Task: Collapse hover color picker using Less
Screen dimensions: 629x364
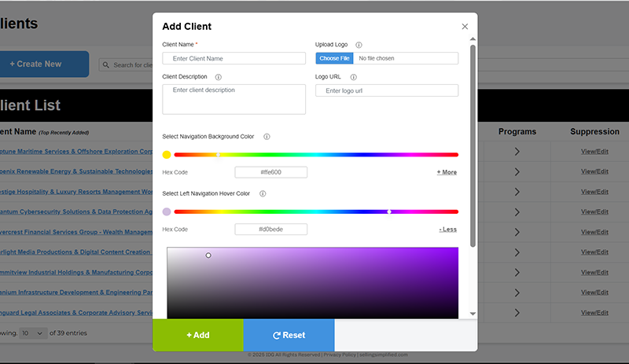Action: click(x=447, y=230)
